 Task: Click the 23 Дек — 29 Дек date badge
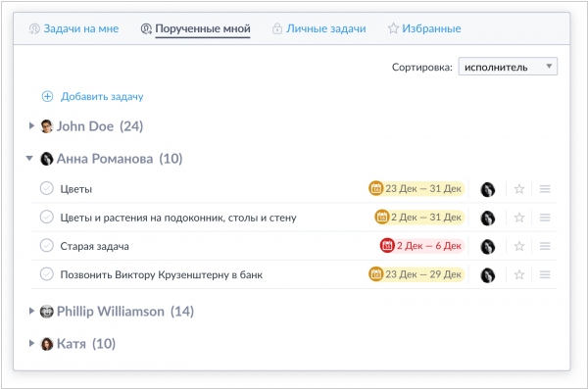coord(416,274)
